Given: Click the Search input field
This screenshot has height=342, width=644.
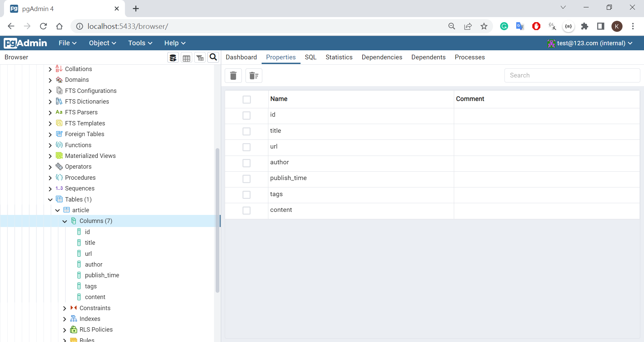Looking at the screenshot, I should coord(572,75).
